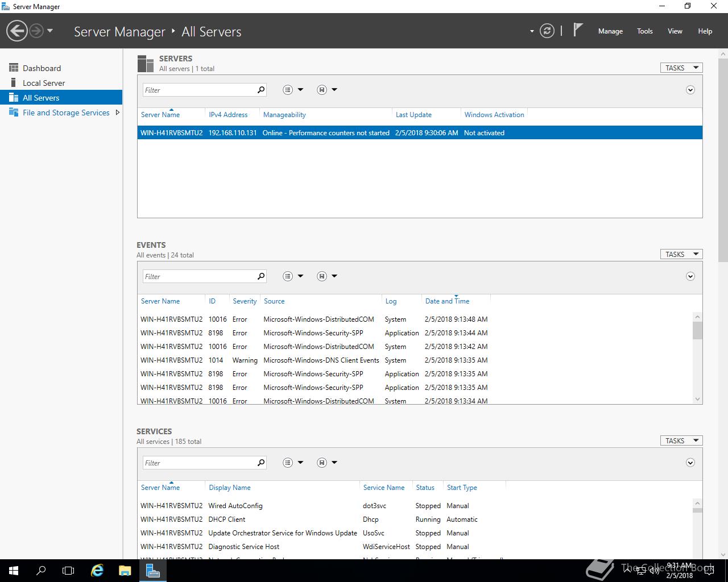Click the Services list scrollbar up arrow
This screenshot has width=728, height=582.
click(x=697, y=503)
